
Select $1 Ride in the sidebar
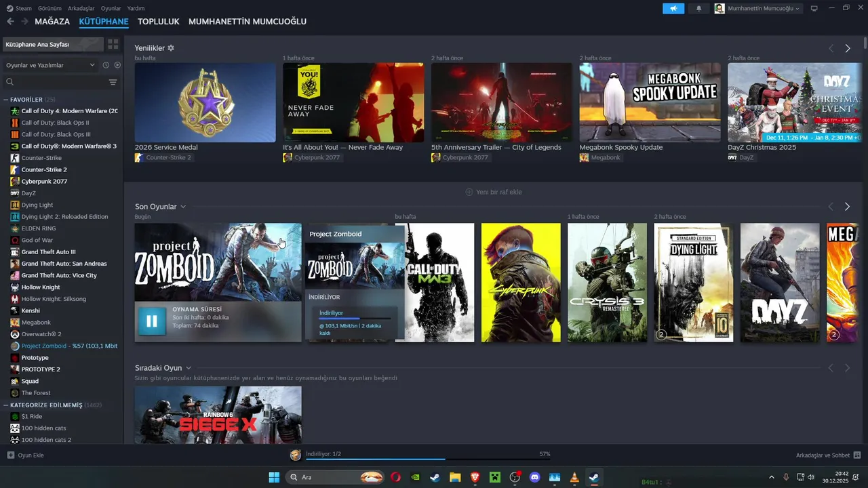(32, 416)
